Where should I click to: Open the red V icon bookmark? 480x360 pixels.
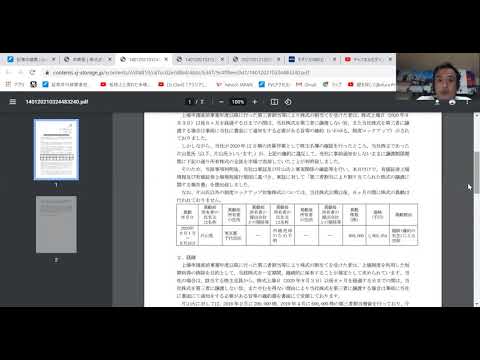point(234,84)
